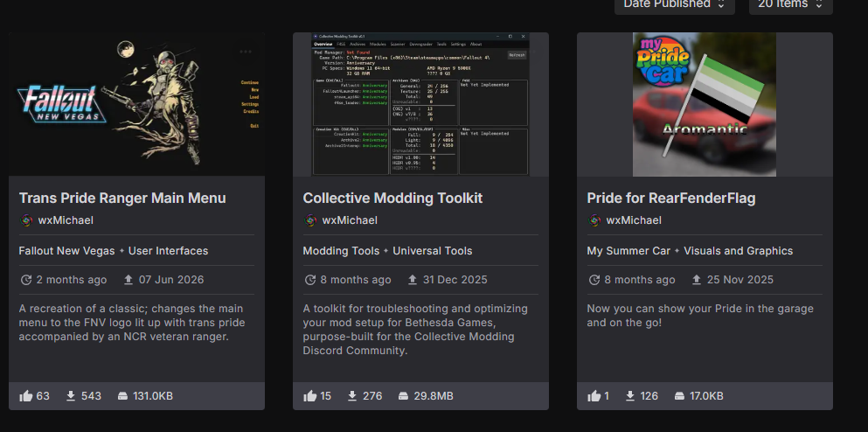Click the '2 months ago' updated text
868x432 pixels.
click(x=72, y=280)
